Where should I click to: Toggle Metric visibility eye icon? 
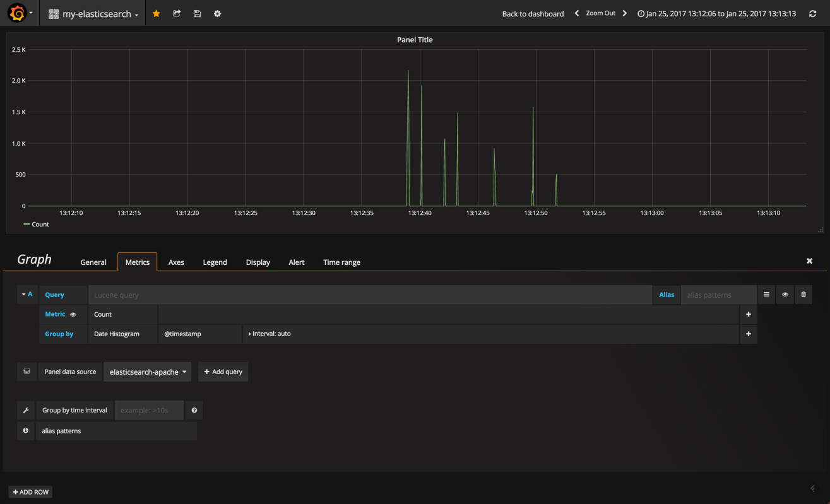click(x=73, y=314)
